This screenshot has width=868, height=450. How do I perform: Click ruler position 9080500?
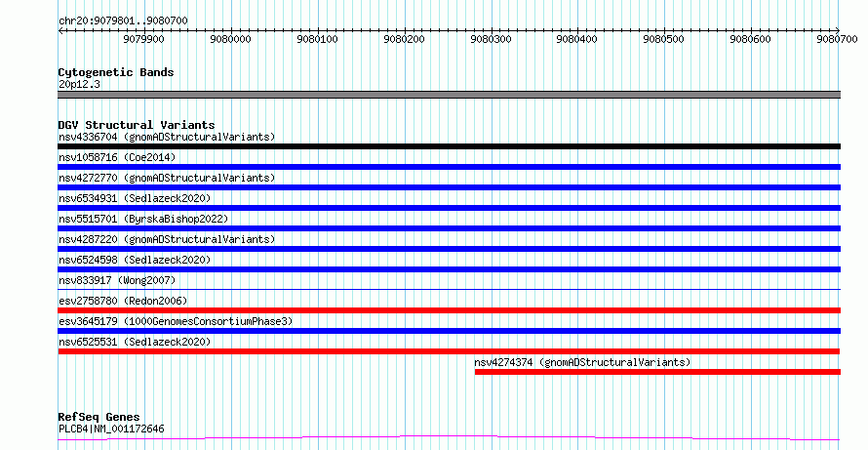pyautogui.click(x=664, y=39)
